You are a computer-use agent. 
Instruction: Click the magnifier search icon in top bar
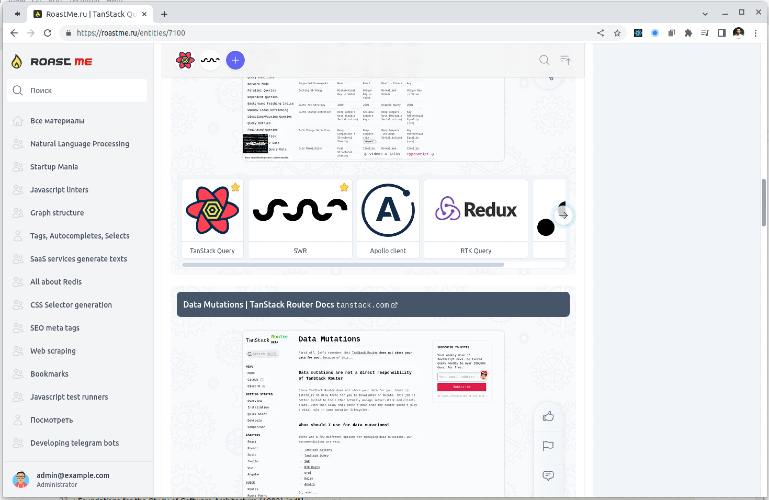[x=544, y=60]
